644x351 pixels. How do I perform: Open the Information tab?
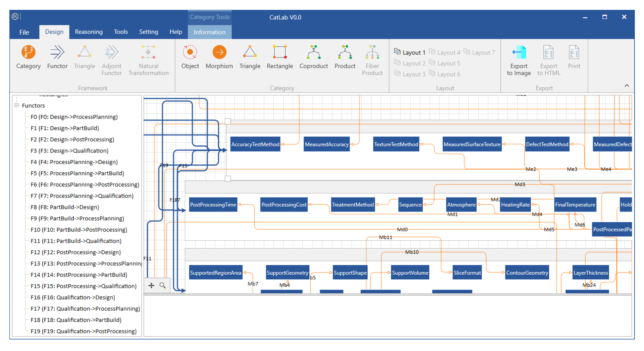209,32
